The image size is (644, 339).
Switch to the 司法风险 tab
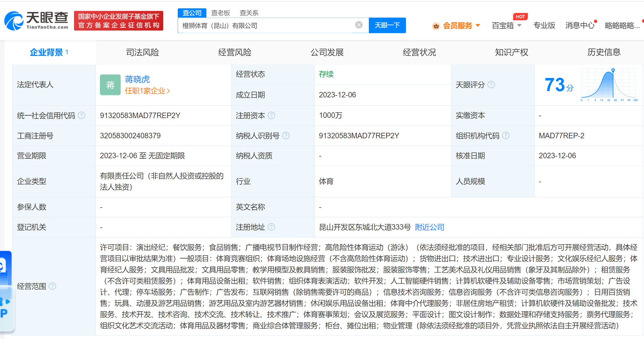coord(142,52)
